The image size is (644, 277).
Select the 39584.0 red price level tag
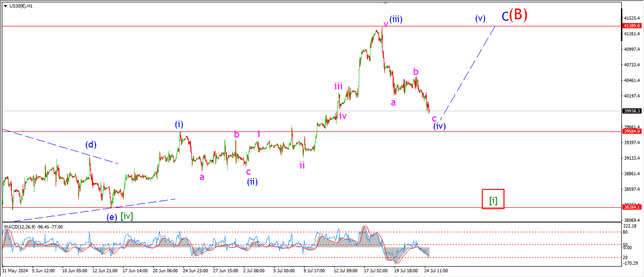click(631, 131)
